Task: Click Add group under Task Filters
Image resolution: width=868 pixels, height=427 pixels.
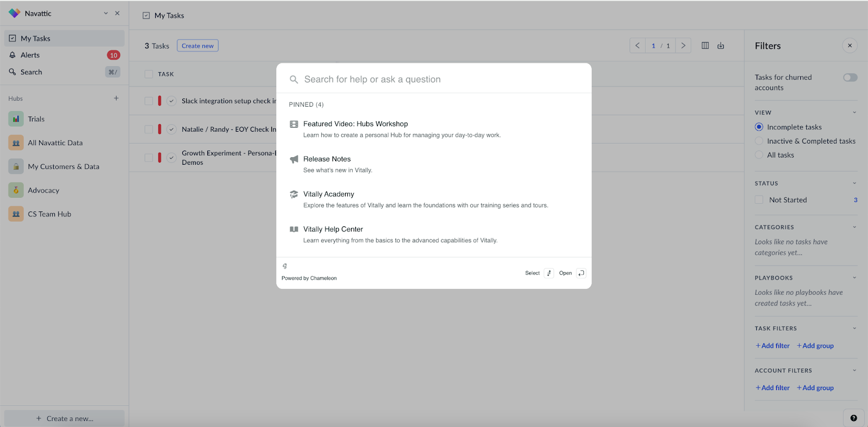Action: click(x=815, y=346)
